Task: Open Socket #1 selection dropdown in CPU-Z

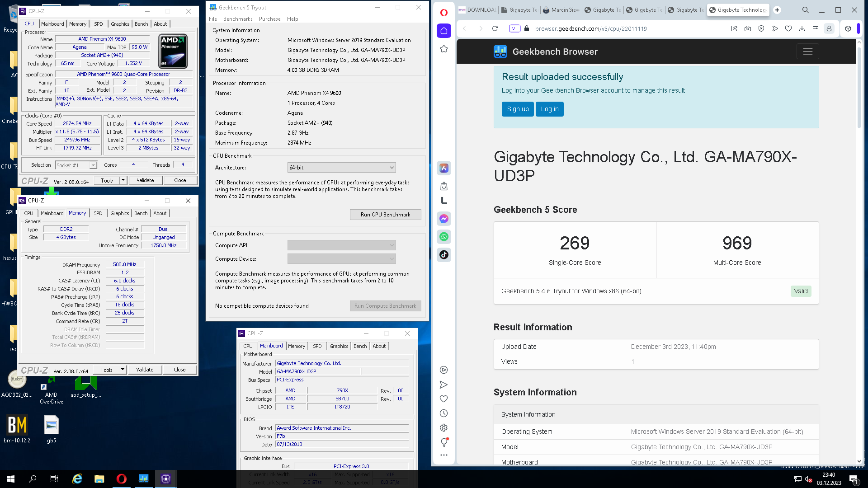Action: click(x=76, y=165)
